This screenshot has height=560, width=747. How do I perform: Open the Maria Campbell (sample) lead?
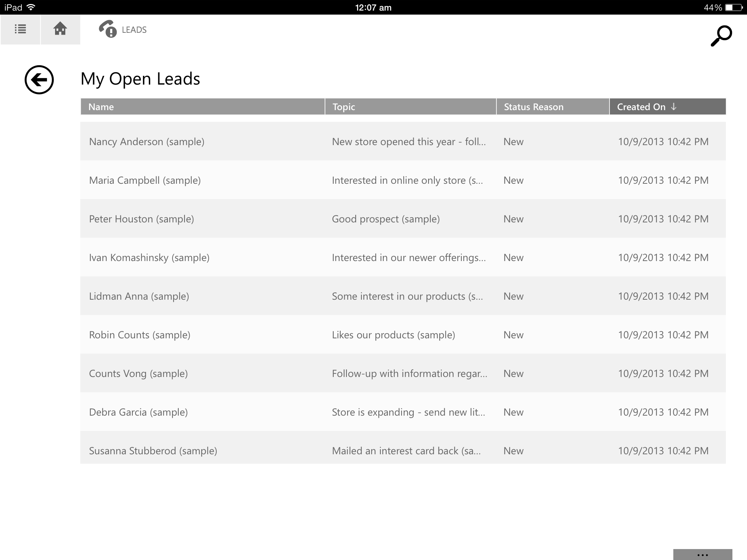145,180
